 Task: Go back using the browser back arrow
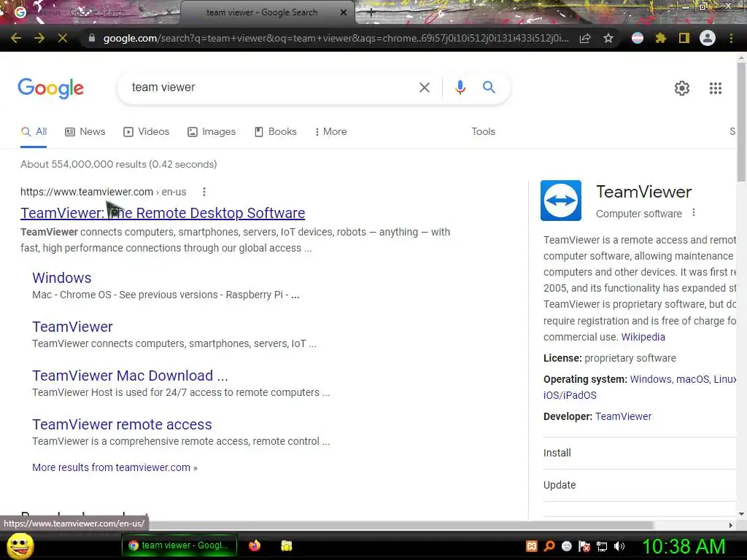[x=16, y=38]
